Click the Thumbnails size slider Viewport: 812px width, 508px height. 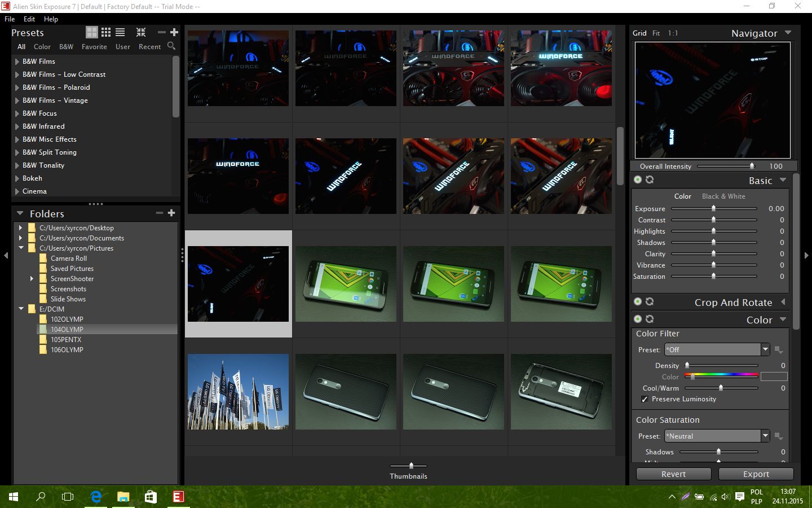[408, 466]
